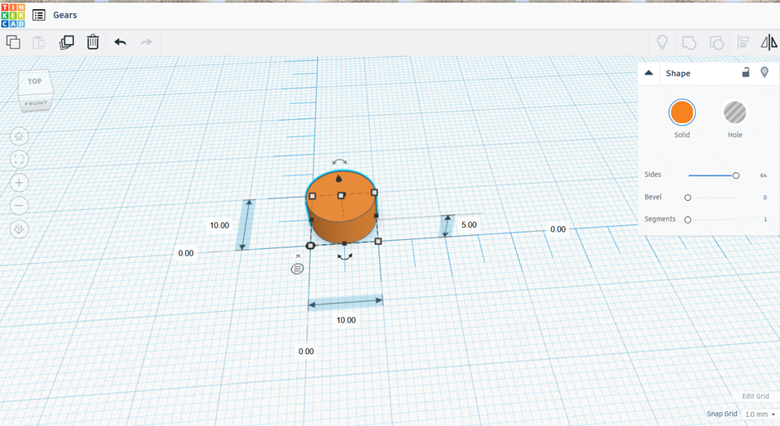Click the Gears design name

click(x=65, y=15)
